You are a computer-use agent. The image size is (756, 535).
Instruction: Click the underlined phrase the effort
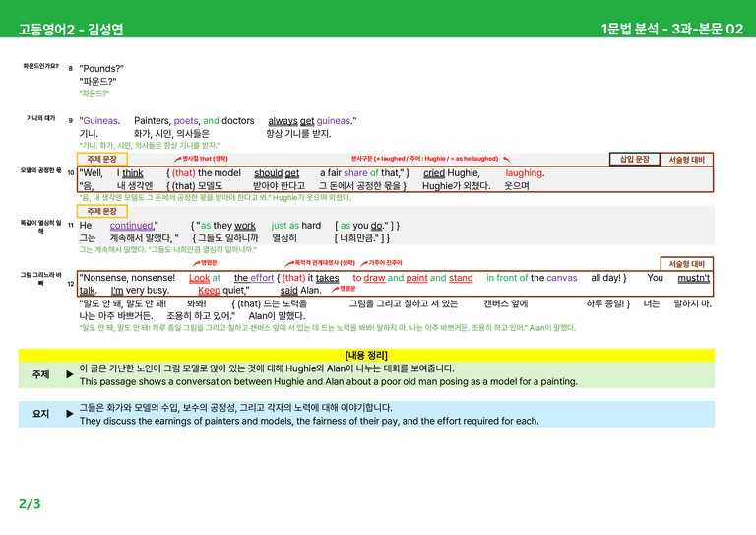coord(254,278)
